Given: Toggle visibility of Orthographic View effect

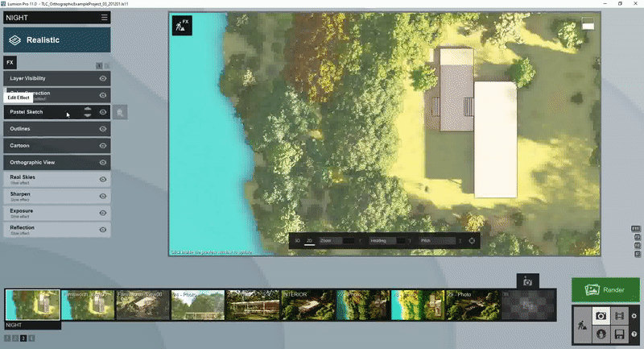Looking at the screenshot, I should [103, 163].
